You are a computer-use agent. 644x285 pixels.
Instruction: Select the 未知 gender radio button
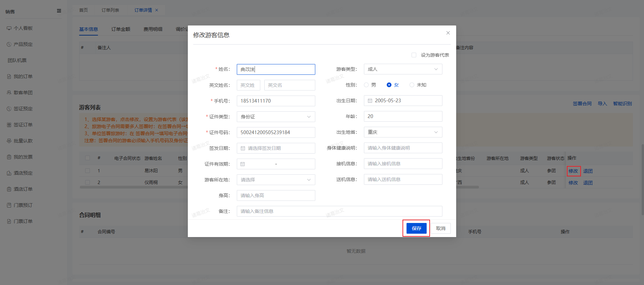pyautogui.click(x=412, y=85)
